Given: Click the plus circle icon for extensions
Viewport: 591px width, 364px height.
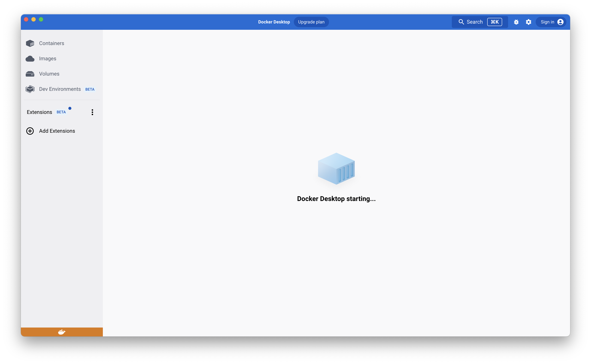Looking at the screenshot, I should coord(30,131).
